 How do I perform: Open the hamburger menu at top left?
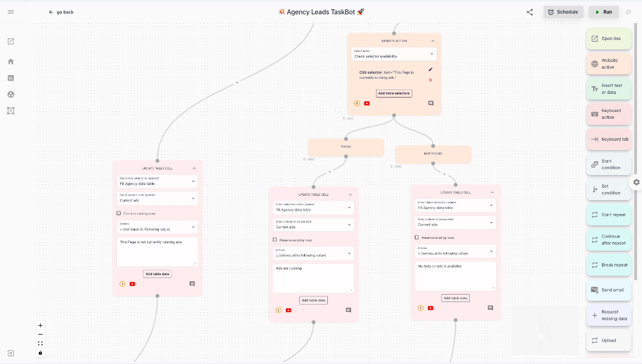click(11, 12)
